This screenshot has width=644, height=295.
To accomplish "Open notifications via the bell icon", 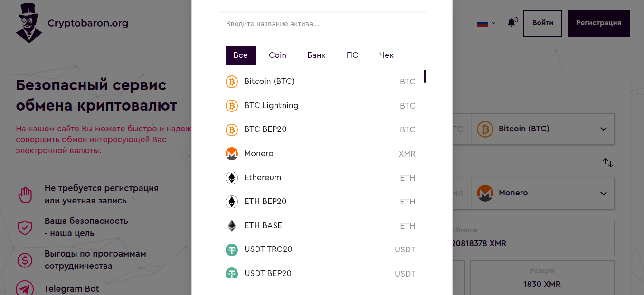I will pos(511,22).
